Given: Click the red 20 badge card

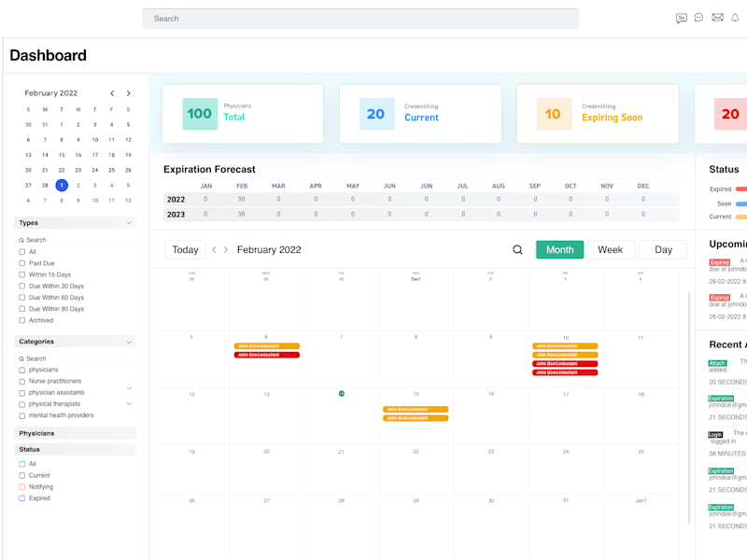Looking at the screenshot, I should (x=730, y=114).
